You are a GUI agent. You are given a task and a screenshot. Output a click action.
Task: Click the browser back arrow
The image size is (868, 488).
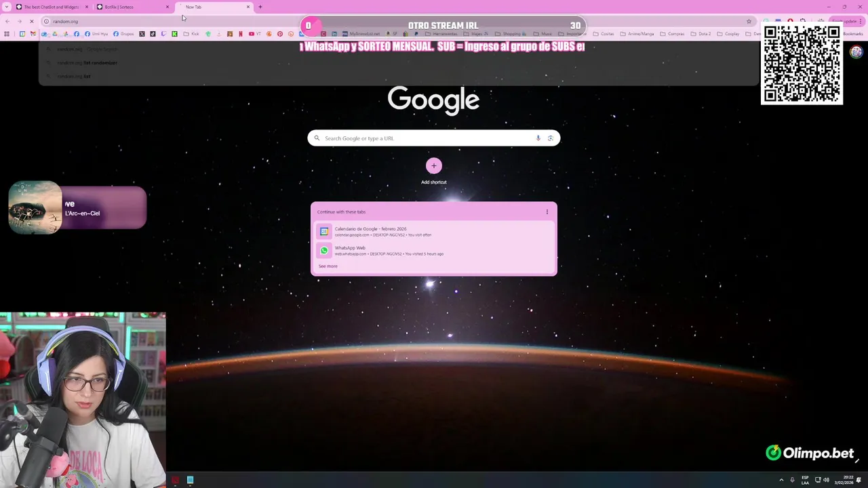(7, 21)
